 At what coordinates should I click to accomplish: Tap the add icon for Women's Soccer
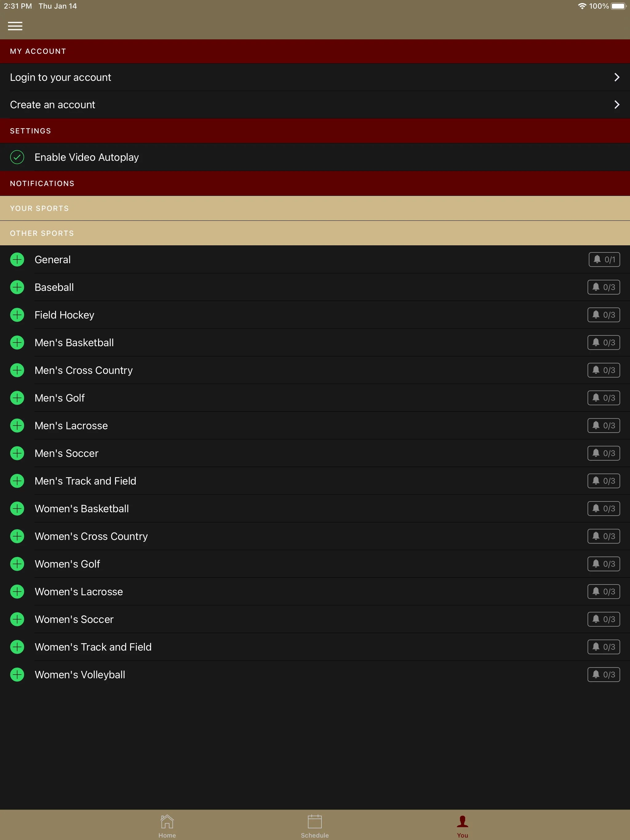point(18,619)
